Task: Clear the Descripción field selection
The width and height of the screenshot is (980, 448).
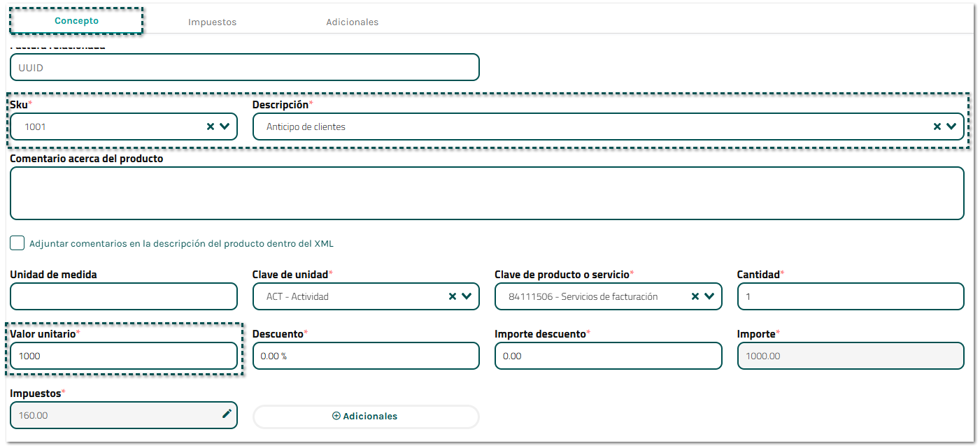Action: click(x=937, y=127)
